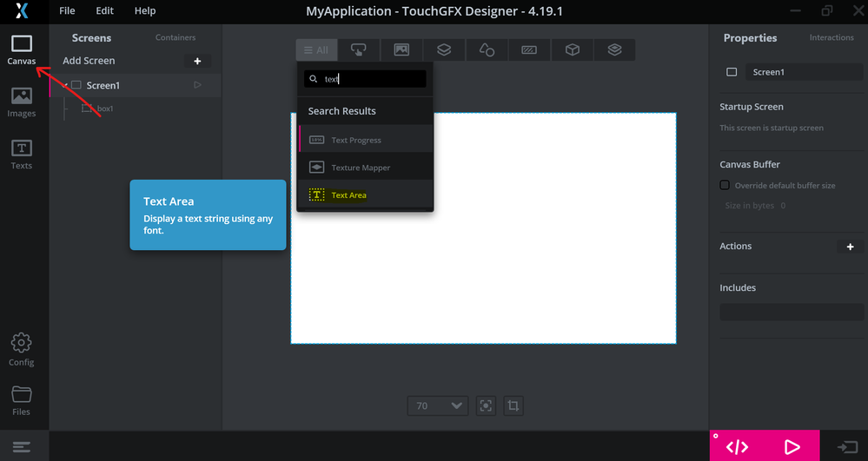This screenshot has height=461, width=868.
Task: Click the widget search input field
Action: [x=365, y=79]
